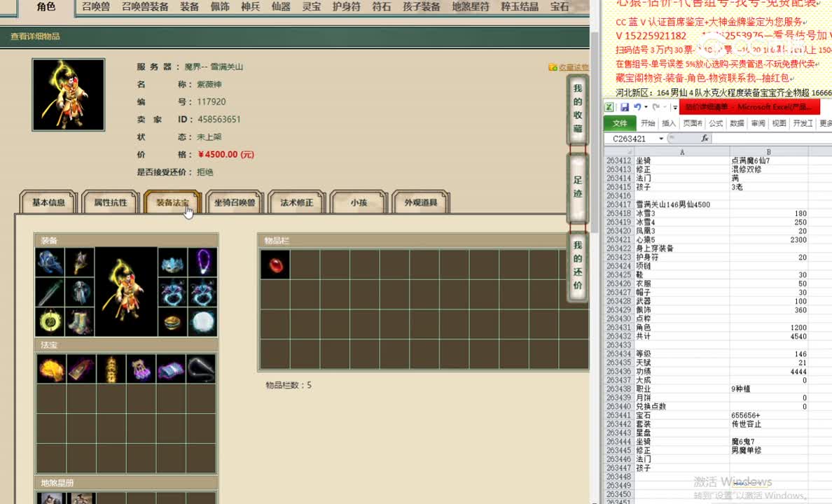Open the 召唤兽装备 category
The height and width of the screenshot is (504, 832).
[x=145, y=7]
